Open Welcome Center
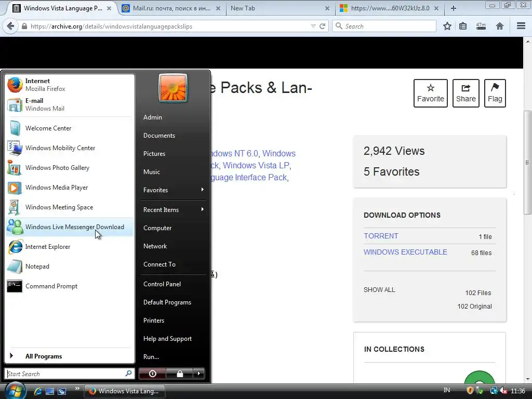 (70, 128)
